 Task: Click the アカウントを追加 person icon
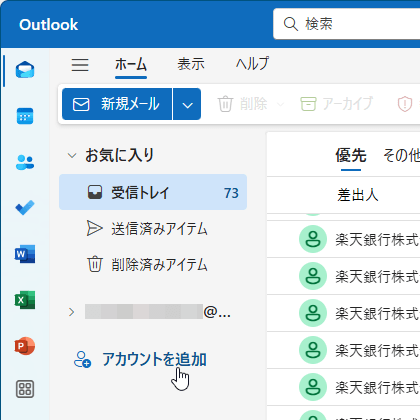coord(82,359)
